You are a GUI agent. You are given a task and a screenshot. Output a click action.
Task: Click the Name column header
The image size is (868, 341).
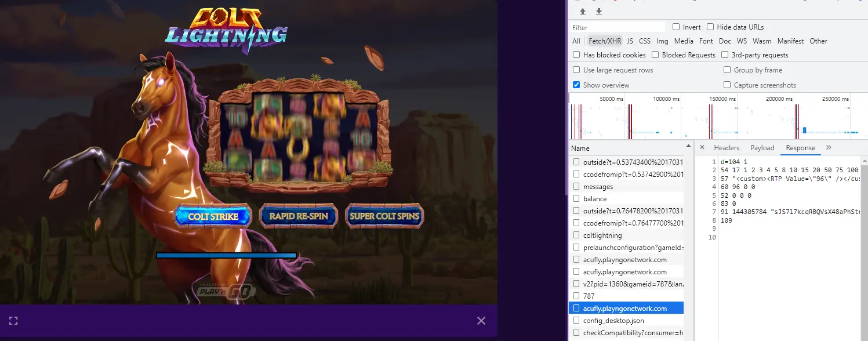coord(626,148)
